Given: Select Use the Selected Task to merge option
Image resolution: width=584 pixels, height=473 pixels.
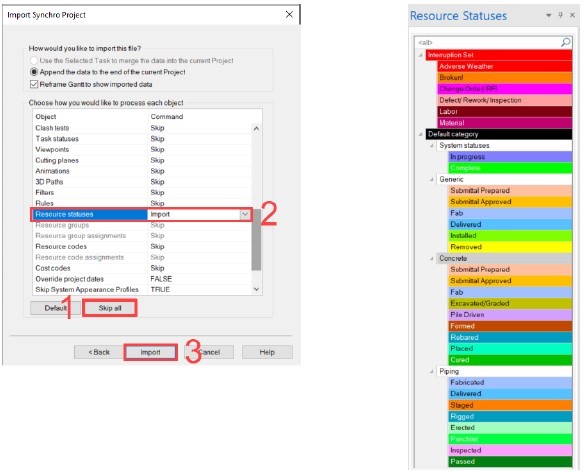Looking at the screenshot, I should pyautogui.click(x=34, y=60).
